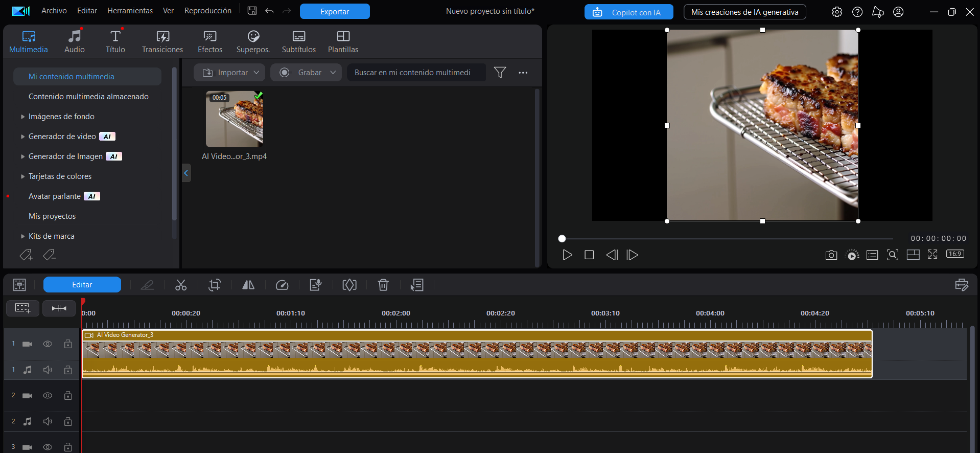The height and width of the screenshot is (453, 980).
Task: Open the media filter funnel icon
Action: pos(500,73)
